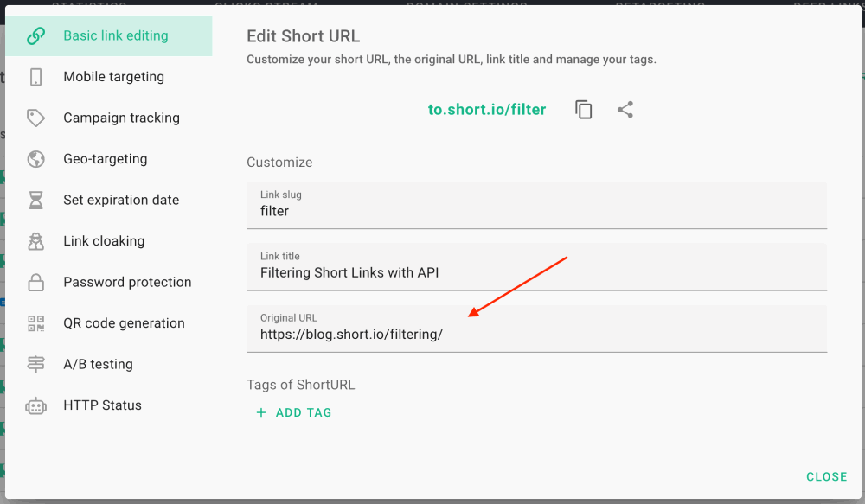Viewport: 865px width, 504px height.
Task: Click the plus icon beside ADD TAG
Action: coord(261,412)
